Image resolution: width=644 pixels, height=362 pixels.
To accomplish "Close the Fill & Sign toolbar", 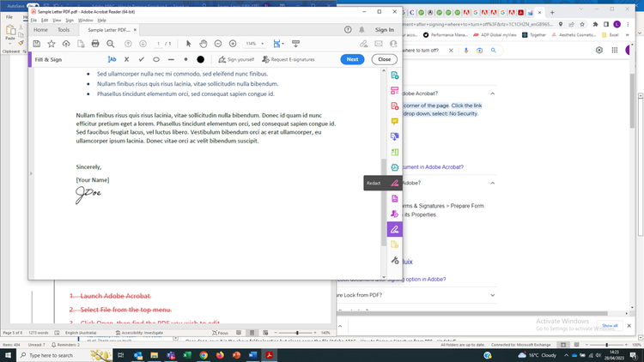I will (x=385, y=59).
